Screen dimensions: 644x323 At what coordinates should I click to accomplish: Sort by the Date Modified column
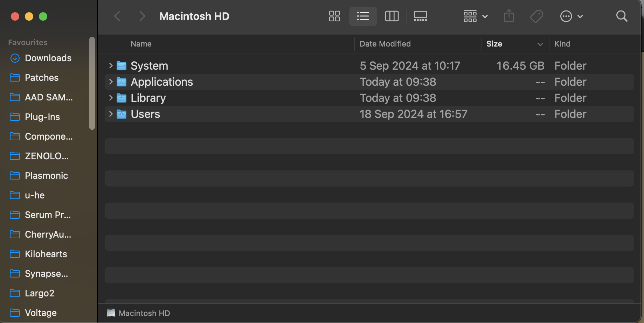[x=385, y=44]
